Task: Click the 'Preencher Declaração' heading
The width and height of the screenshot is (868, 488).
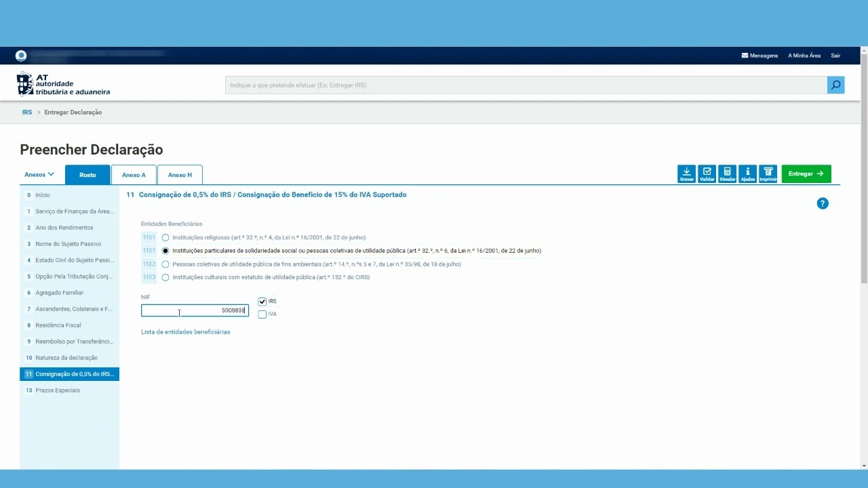Action: [x=92, y=150]
